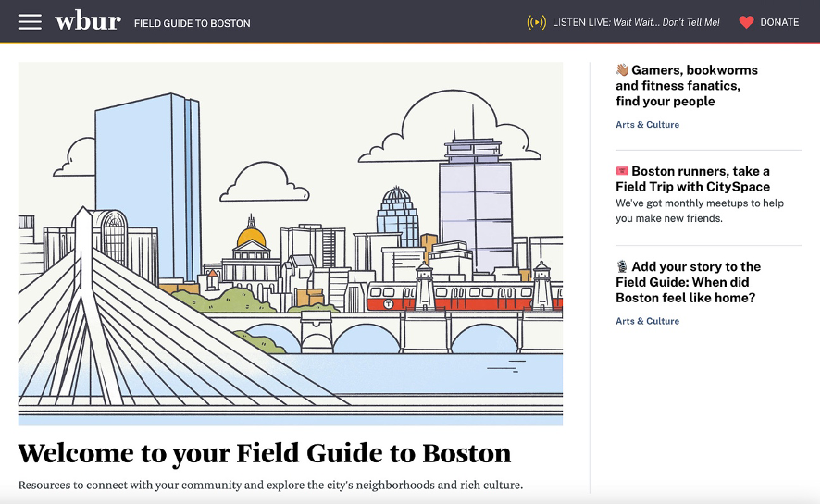Click the waving hand emoji beside Gamers headline
The height and width of the screenshot is (504, 821).
pyautogui.click(x=622, y=69)
